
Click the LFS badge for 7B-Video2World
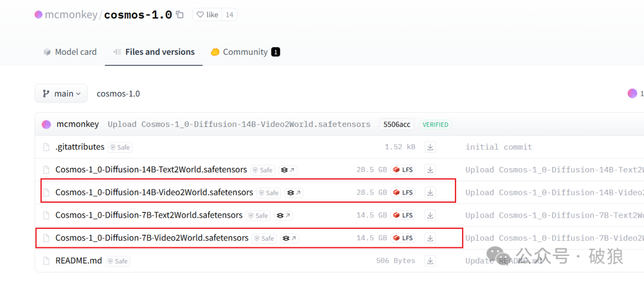click(403, 238)
